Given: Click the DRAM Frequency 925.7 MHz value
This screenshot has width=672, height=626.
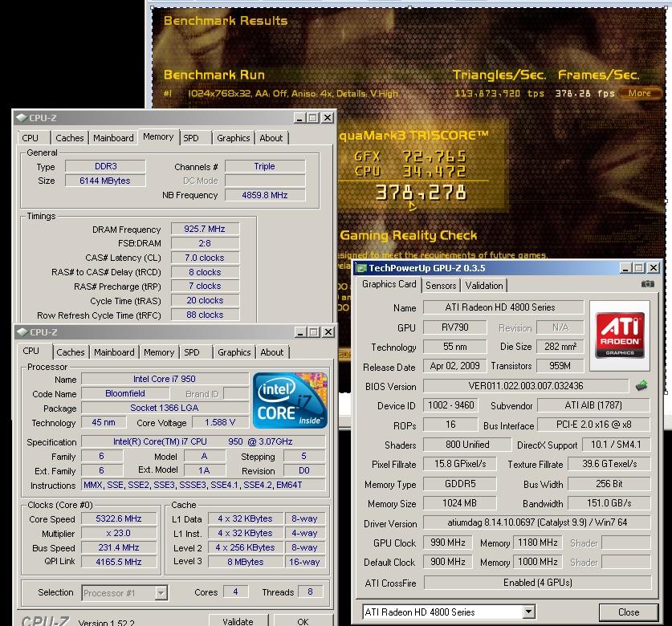Looking at the screenshot, I should (x=205, y=230).
